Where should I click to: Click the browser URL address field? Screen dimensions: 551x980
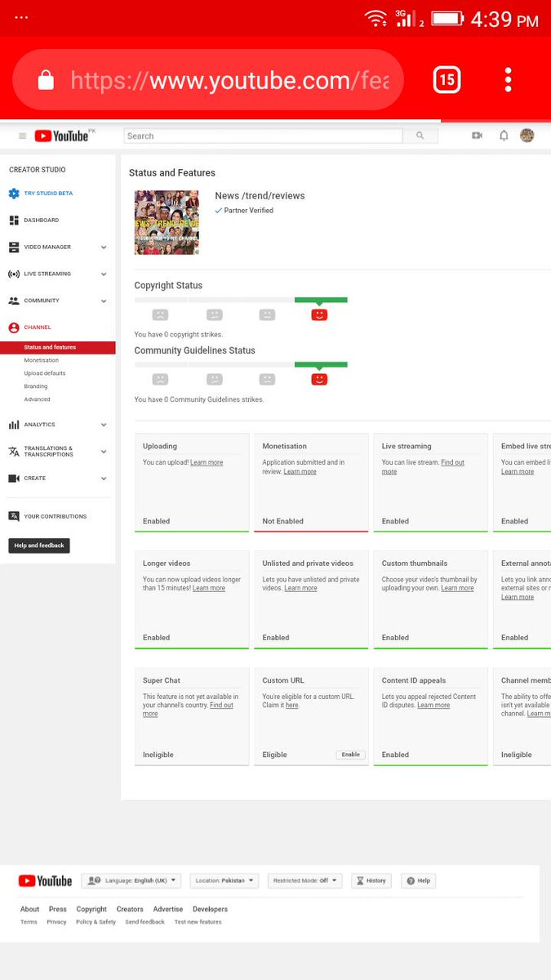(x=208, y=80)
